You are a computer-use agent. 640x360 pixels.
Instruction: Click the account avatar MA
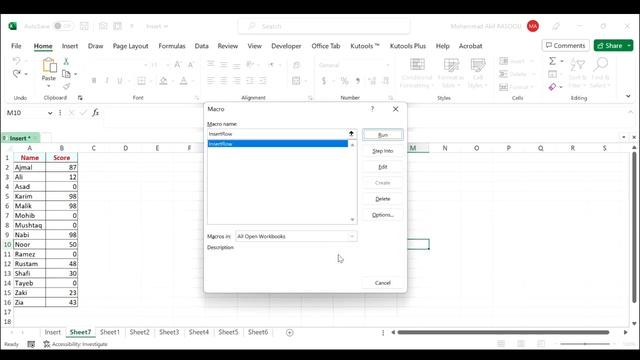pyautogui.click(x=533, y=26)
